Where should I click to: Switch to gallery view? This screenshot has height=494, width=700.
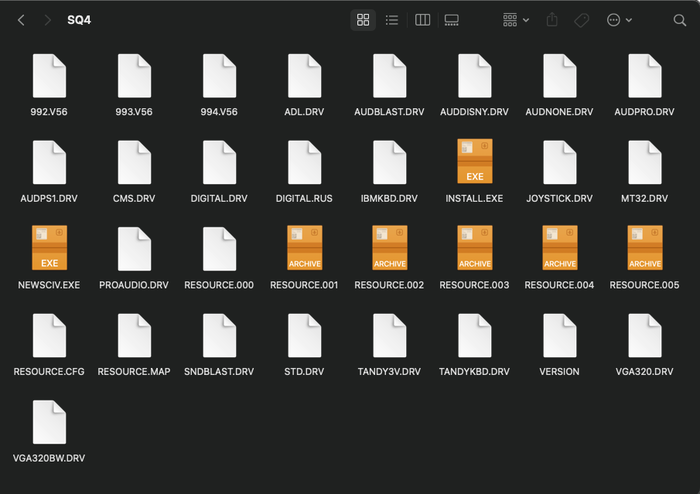[x=451, y=20]
